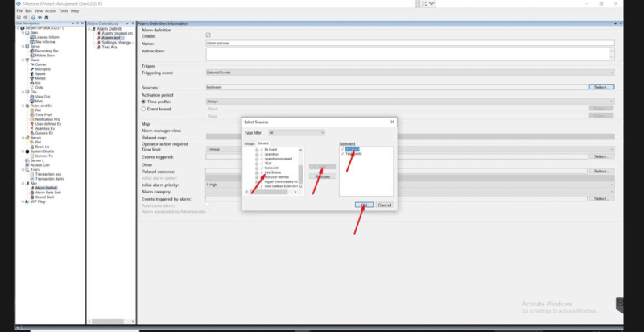Open Current Ta under System Dashb

coord(44,156)
